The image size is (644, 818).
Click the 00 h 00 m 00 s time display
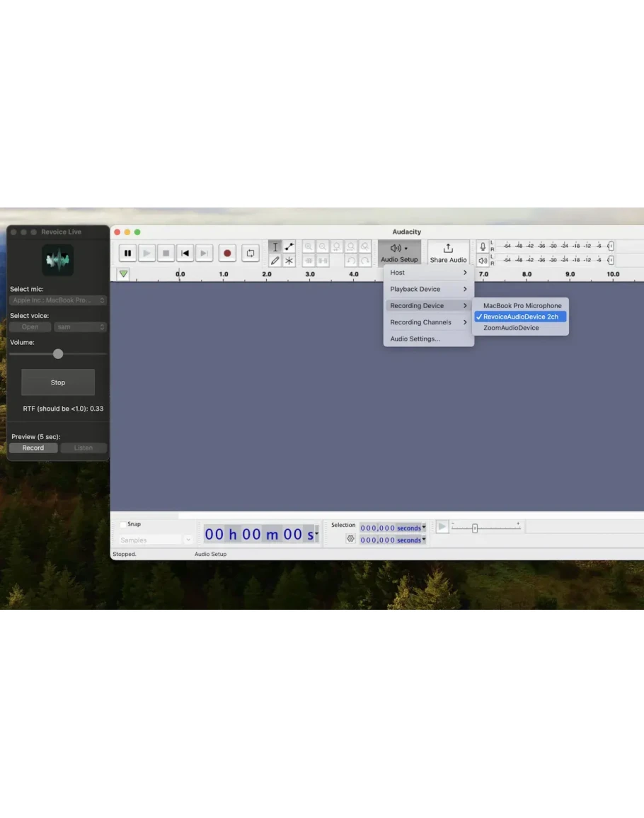(259, 534)
